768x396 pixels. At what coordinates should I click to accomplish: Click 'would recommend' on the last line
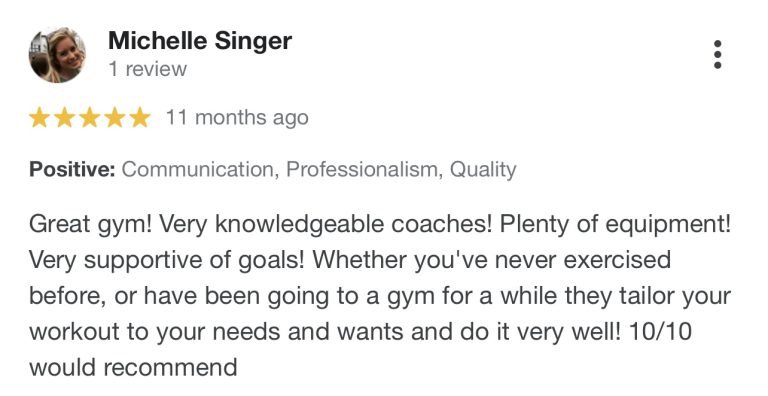tap(133, 368)
